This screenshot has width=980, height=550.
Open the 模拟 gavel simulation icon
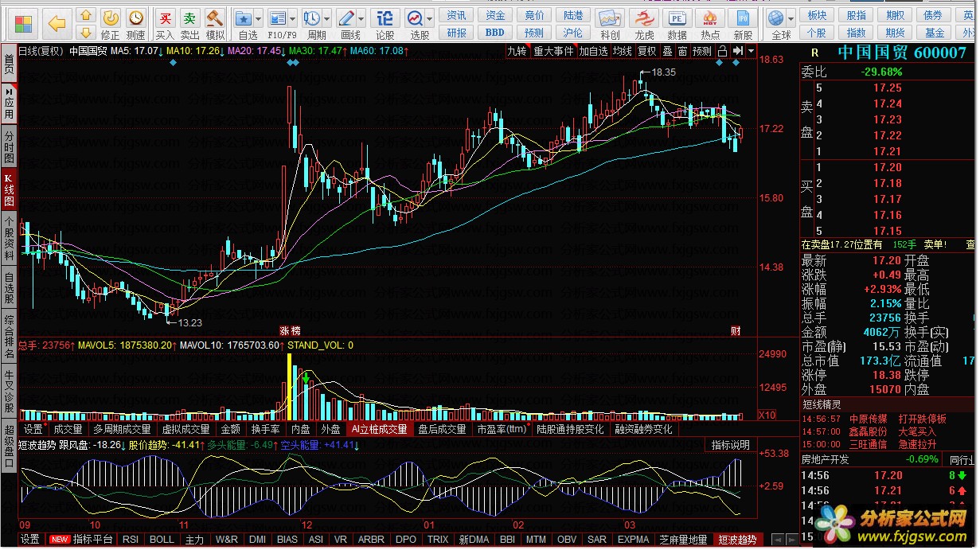click(x=215, y=18)
